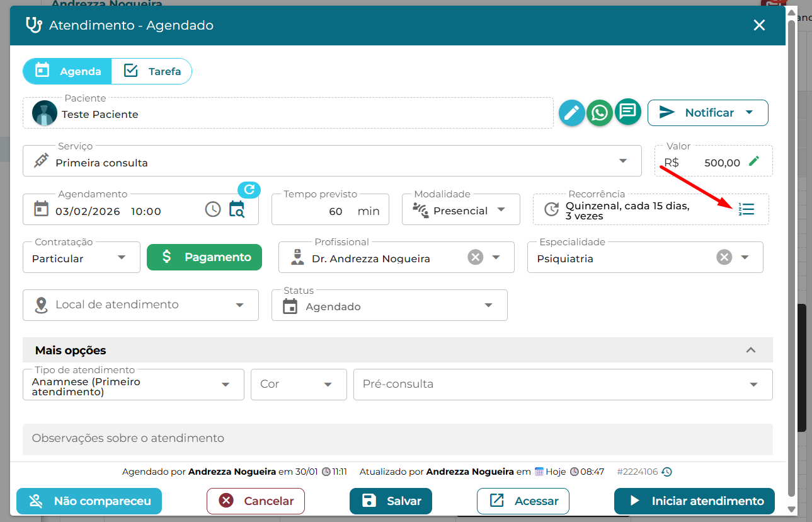Clear the Especialidade field with X
Image resolution: width=812 pixels, height=522 pixels.
(724, 257)
